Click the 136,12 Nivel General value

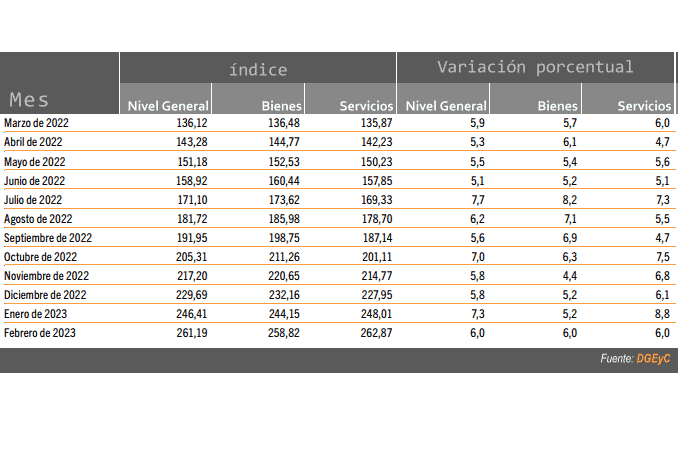(x=192, y=123)
